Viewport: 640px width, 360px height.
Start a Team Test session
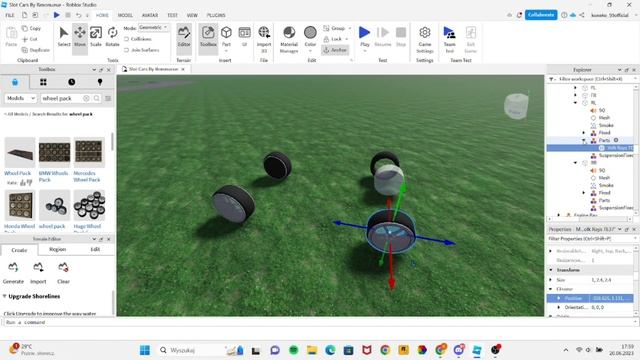449,39
